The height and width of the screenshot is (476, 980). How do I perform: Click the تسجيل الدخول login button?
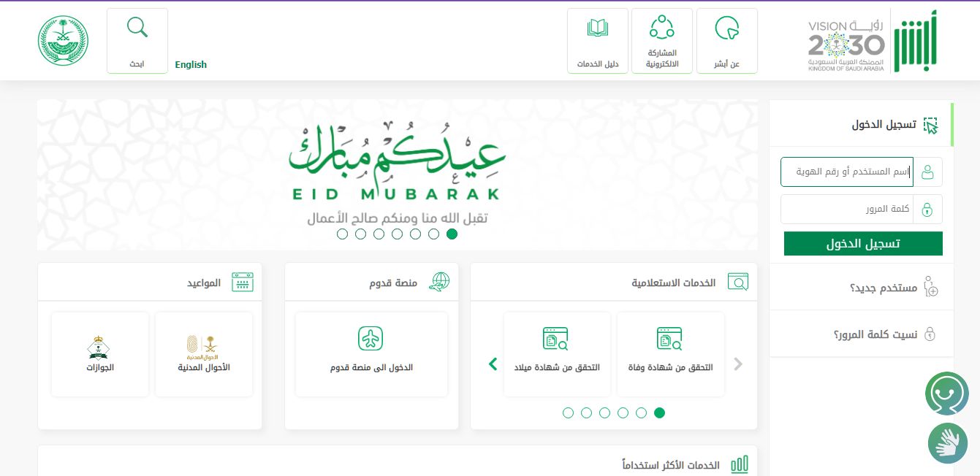click(863, 243)
